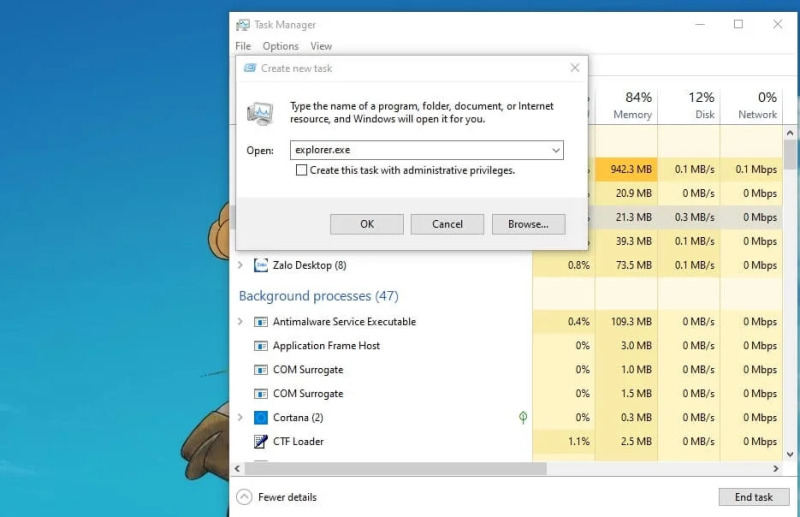Select the Antimalware Service Executable row
800x517 pixels.
(508, 322)
